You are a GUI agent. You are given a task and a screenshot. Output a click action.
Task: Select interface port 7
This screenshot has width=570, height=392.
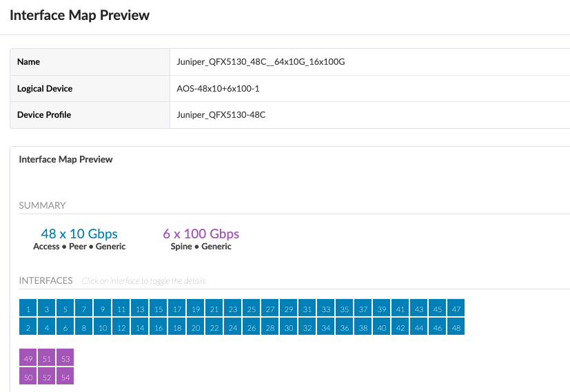click(84, 308)
